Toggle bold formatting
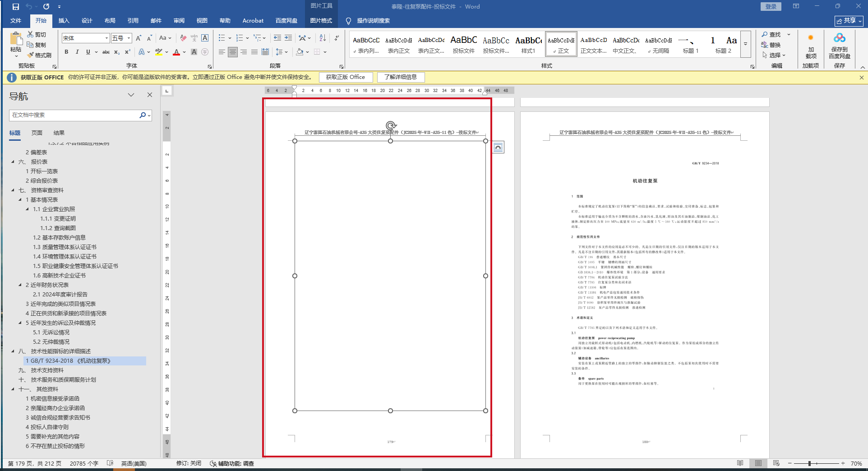 [x=66, y=52]
